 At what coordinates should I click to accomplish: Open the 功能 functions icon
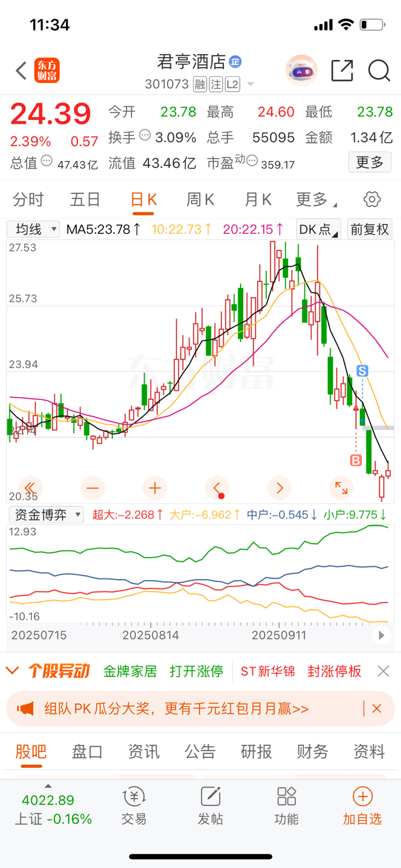point(287,806)
